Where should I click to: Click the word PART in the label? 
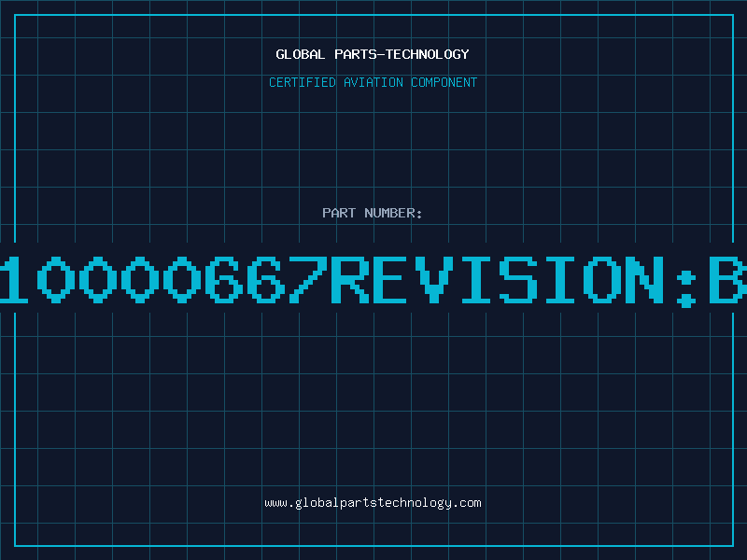(x=339, y=213)
